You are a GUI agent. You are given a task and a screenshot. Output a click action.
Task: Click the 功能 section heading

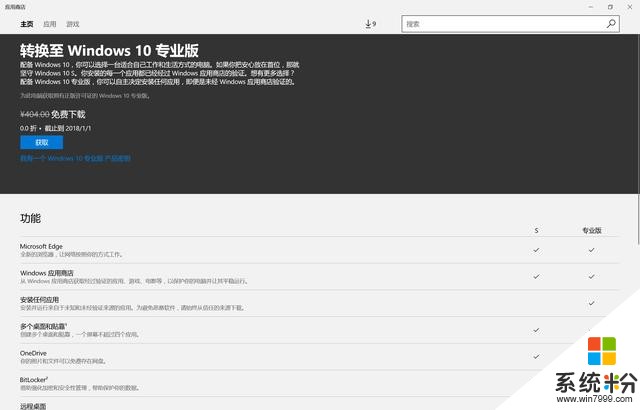click(30, 218)
